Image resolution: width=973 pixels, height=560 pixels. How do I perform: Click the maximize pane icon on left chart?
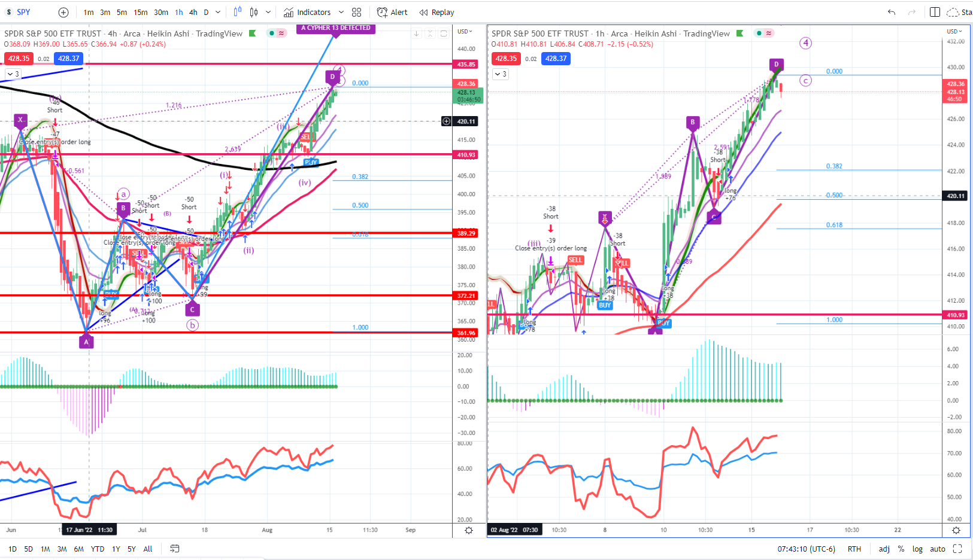tap(444, 34)
